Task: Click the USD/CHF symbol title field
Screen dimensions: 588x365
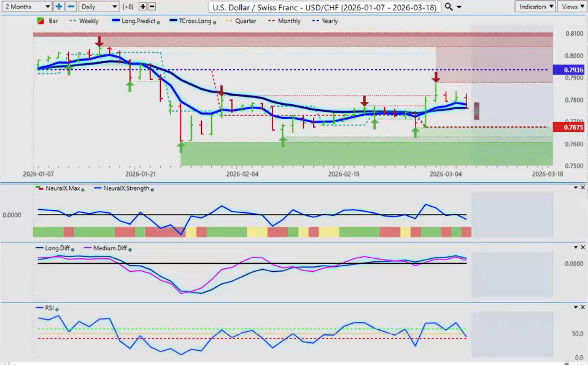Action: [325, 7]
